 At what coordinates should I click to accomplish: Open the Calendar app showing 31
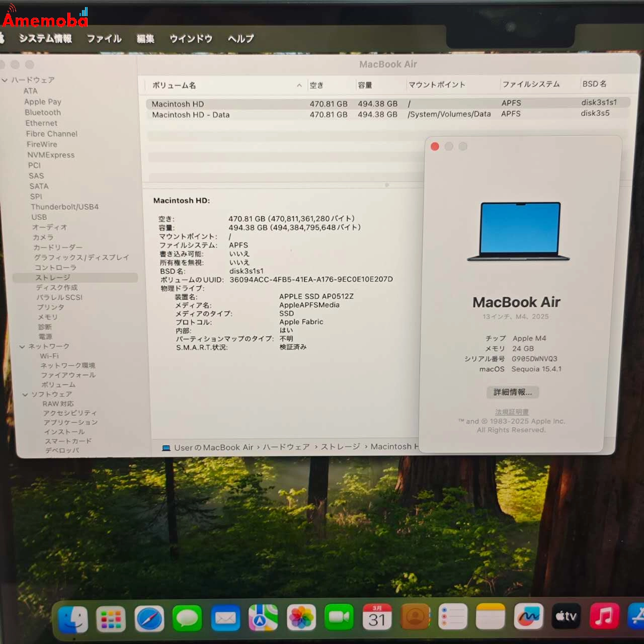tap(377, 618)
